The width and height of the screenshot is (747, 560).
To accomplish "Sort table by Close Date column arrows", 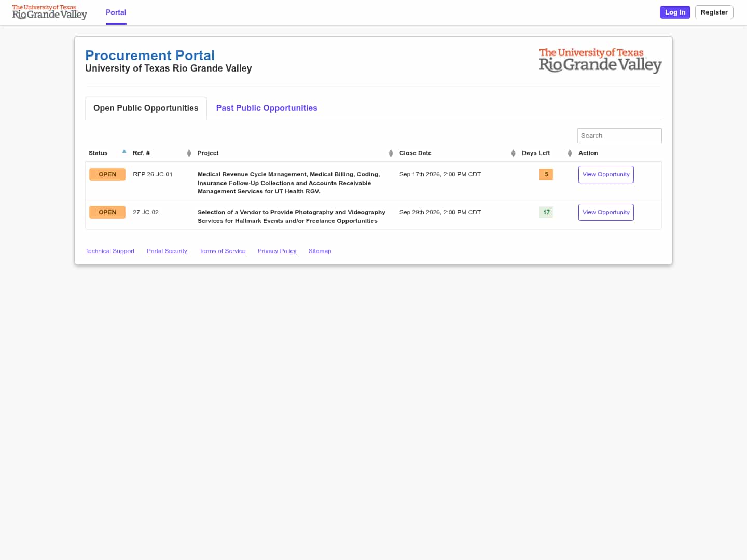I will tap(513, 153).
